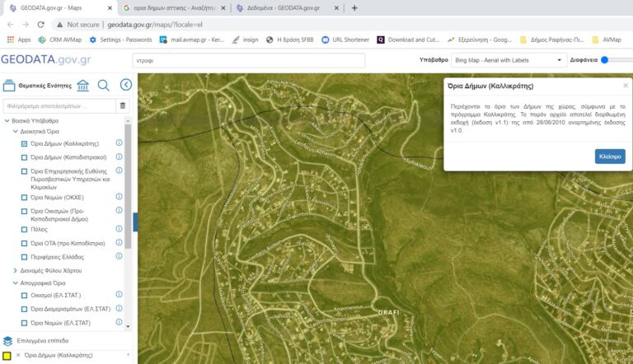This screenshot has width=633, height=364.
Task: Click the map search field containing ντραφι
Action: tap(247, 60)
